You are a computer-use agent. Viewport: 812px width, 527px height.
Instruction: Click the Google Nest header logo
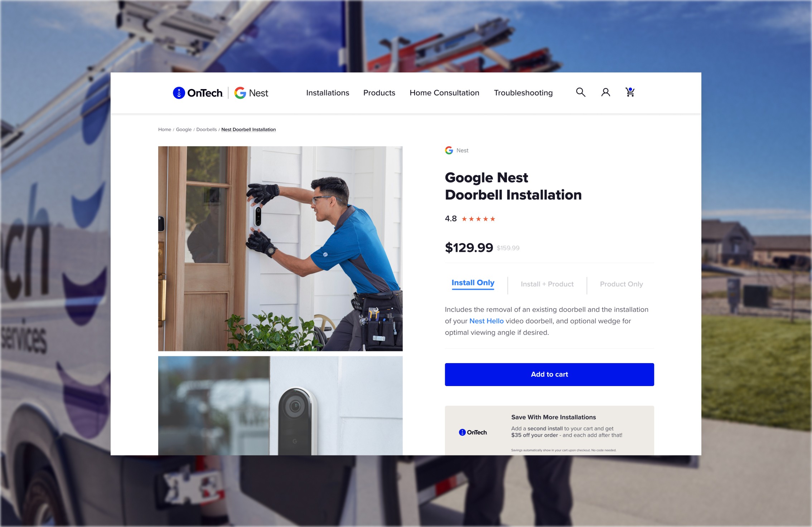click(x=251, y=93)
